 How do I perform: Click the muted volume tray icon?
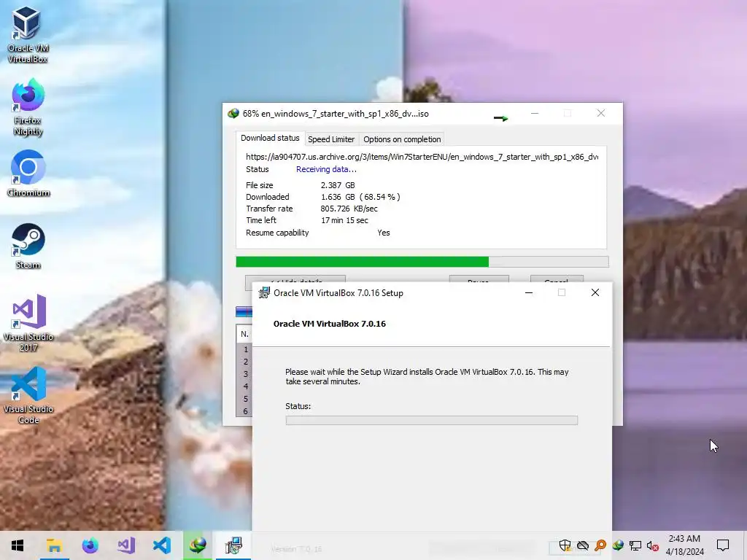[x=653, y=545]
